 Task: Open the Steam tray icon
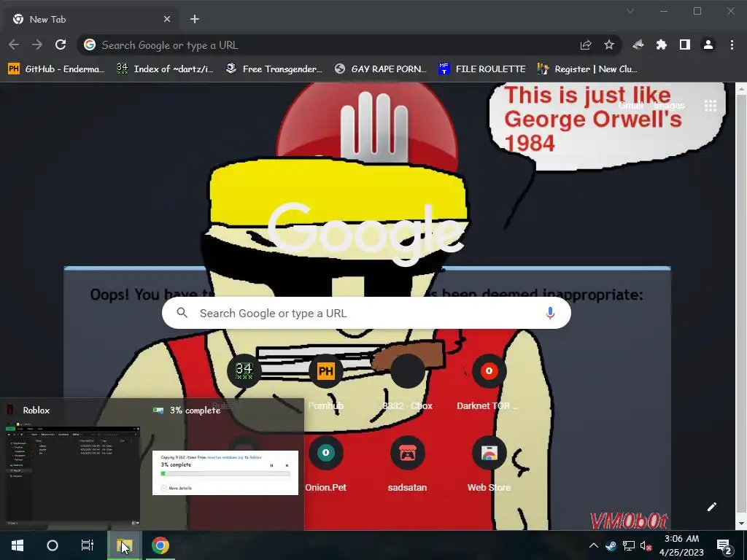point(611,545)
